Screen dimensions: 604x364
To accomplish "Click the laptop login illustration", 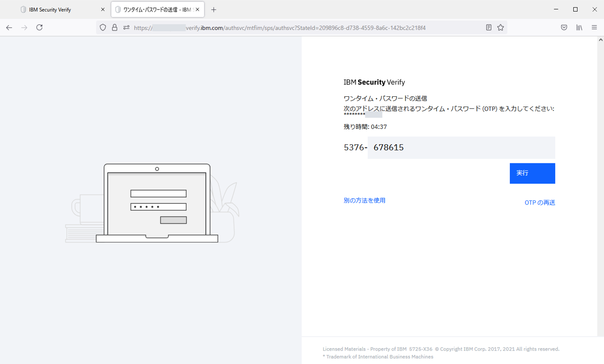I will pyautogui.click(x=157, y=203).
